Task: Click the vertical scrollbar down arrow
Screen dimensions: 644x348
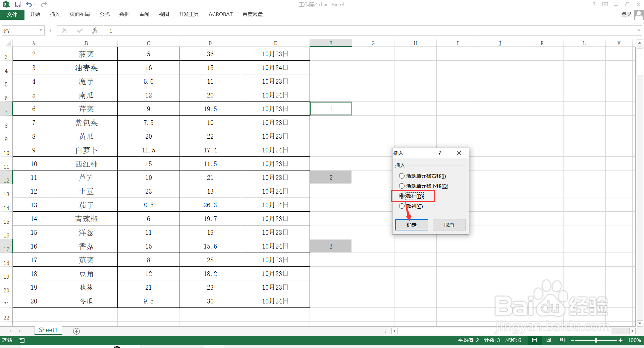Action: [640, 323]
